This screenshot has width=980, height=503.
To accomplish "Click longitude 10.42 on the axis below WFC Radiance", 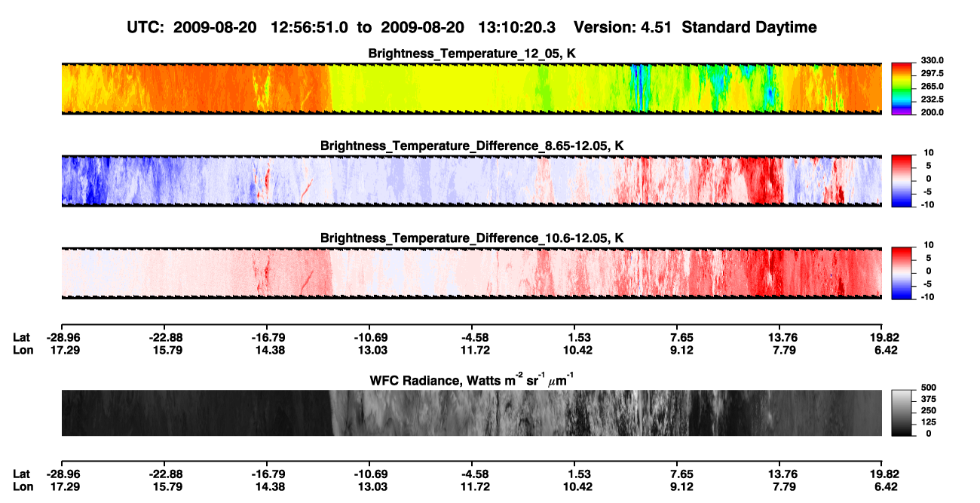I will coord(576,486).
